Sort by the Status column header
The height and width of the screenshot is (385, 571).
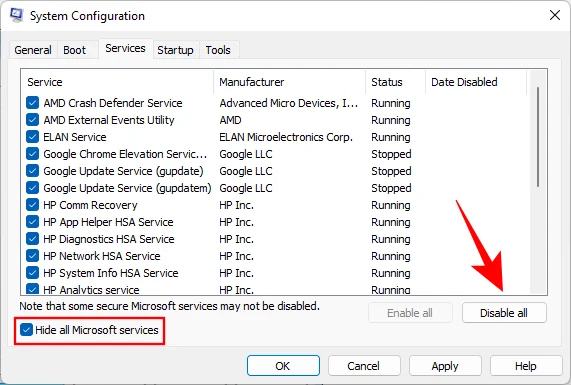[395, 82]
